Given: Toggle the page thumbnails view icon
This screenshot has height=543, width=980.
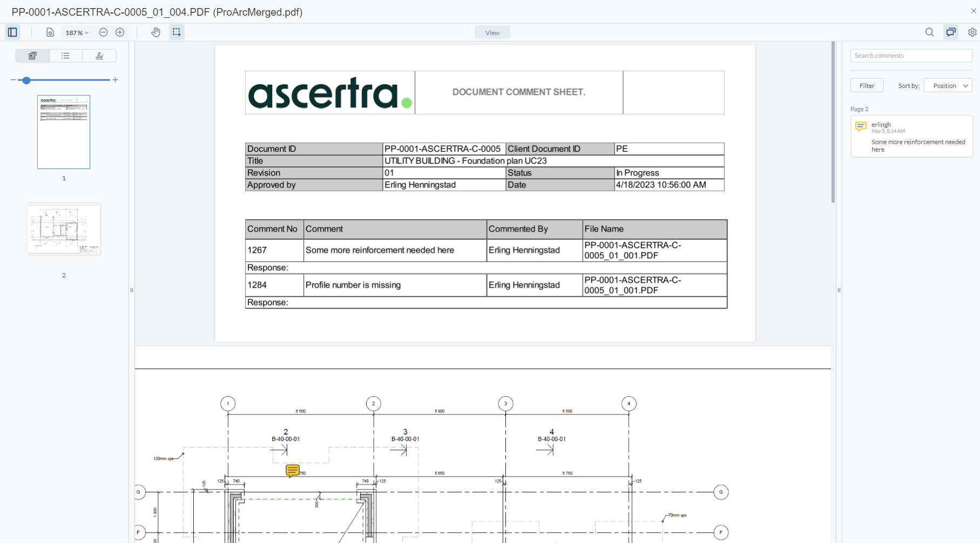Looking at the screenshot, I should tap(32, 55).
